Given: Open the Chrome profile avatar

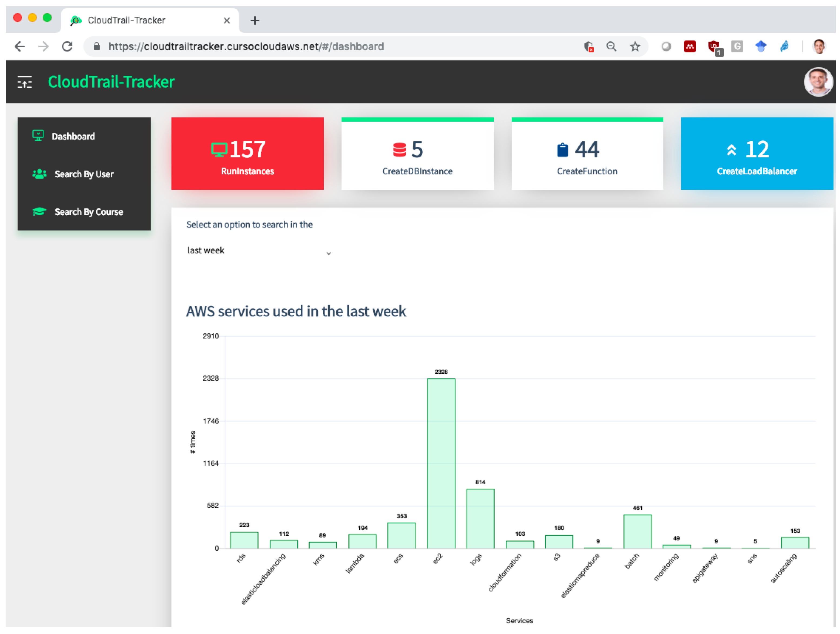Looking at the screenshot, I should (x=819, y=46).
